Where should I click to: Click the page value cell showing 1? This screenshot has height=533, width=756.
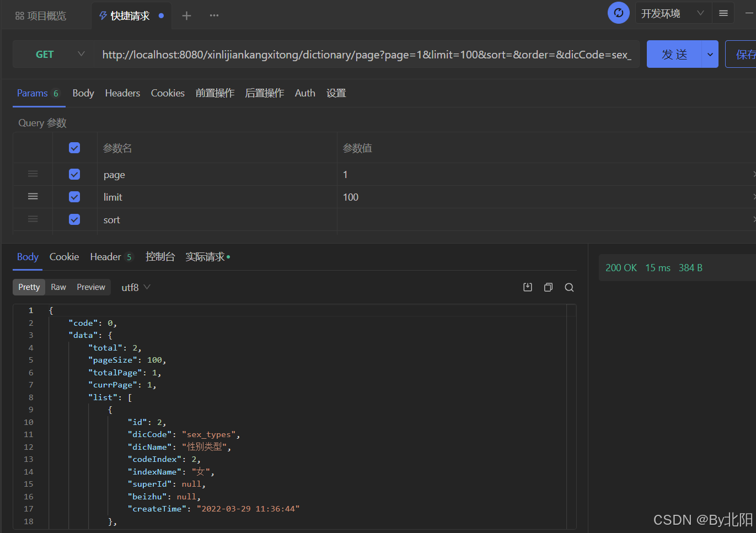click(546, 175)
